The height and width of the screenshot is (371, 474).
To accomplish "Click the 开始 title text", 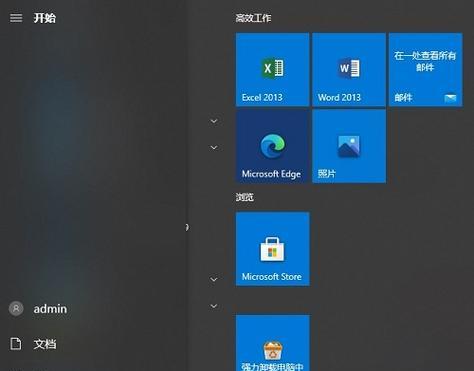I will pyautogui.click(x=45, y=18).
